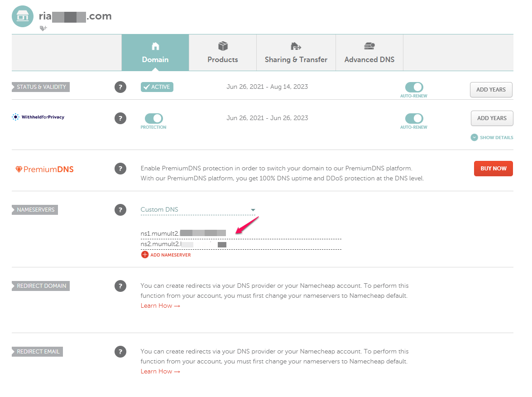Open help for WithheldforPrivacy row
Viewport: 532px width, 397px height.
(x=120, y=118)
